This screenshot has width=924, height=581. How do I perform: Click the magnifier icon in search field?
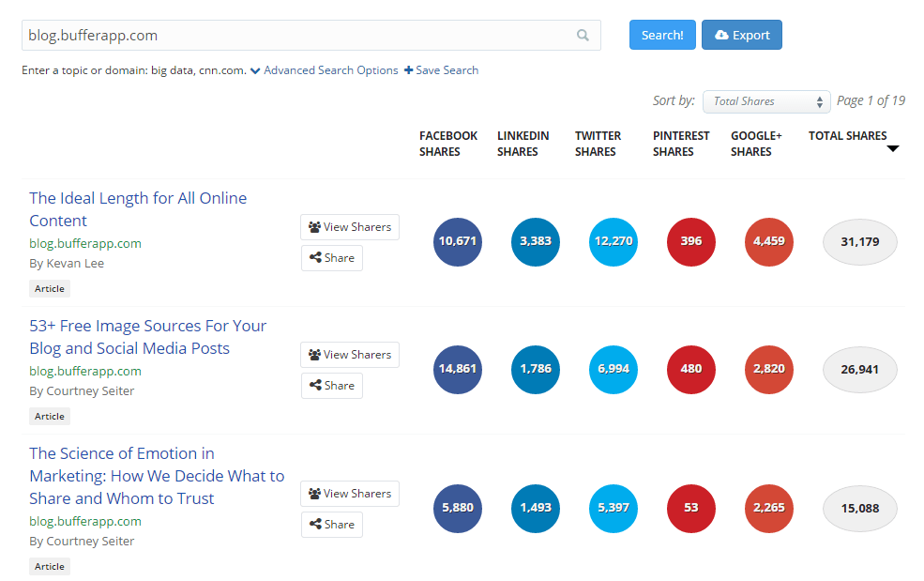[583, 36]
